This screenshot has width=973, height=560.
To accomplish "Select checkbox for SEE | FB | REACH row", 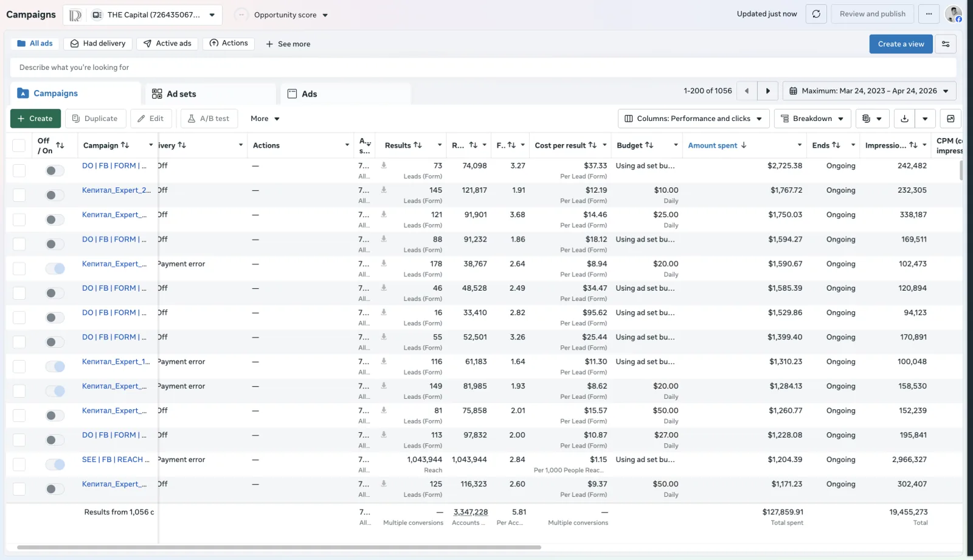I will pos(19,465).
